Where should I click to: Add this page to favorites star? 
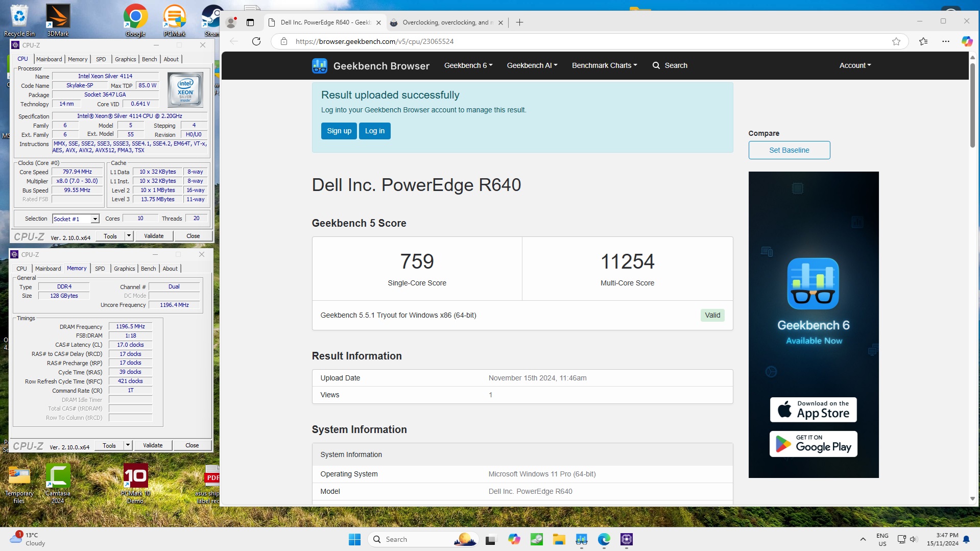896,41
